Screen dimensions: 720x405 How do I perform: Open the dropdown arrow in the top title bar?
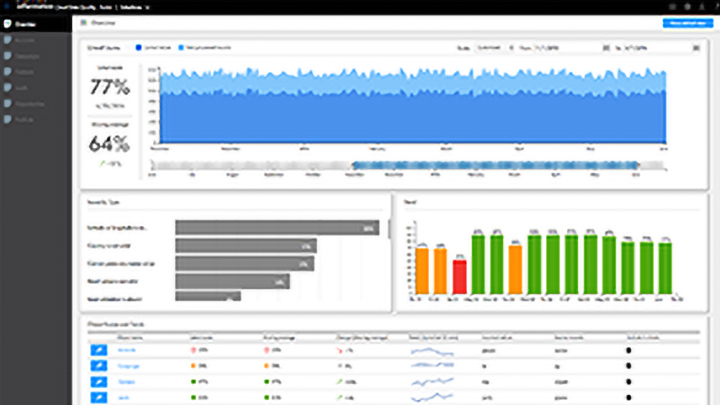coord(147,7)
